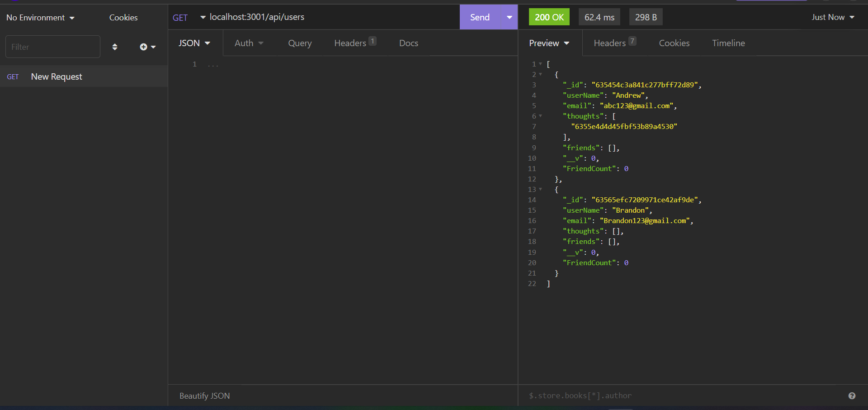868x410 pixels.
Task: Click the Send button
Action: [480, 17]
